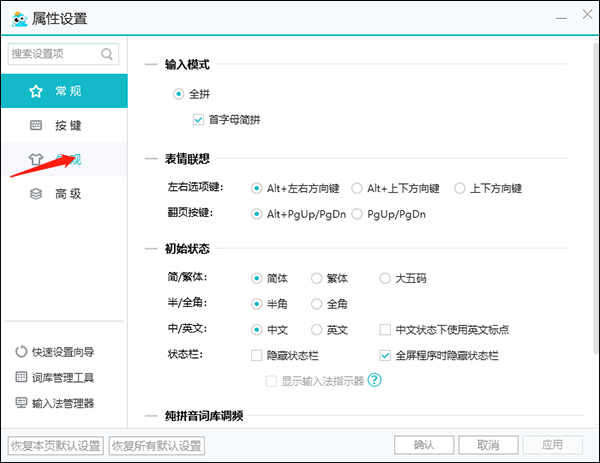Open the shirt-icon skin settings
The image size is (600, 463).
(x=36, y=159)
